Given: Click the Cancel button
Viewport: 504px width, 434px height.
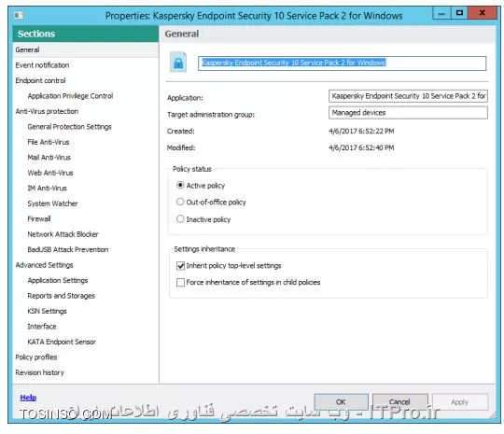Looking at the screenshot, I should click(399, 402).
